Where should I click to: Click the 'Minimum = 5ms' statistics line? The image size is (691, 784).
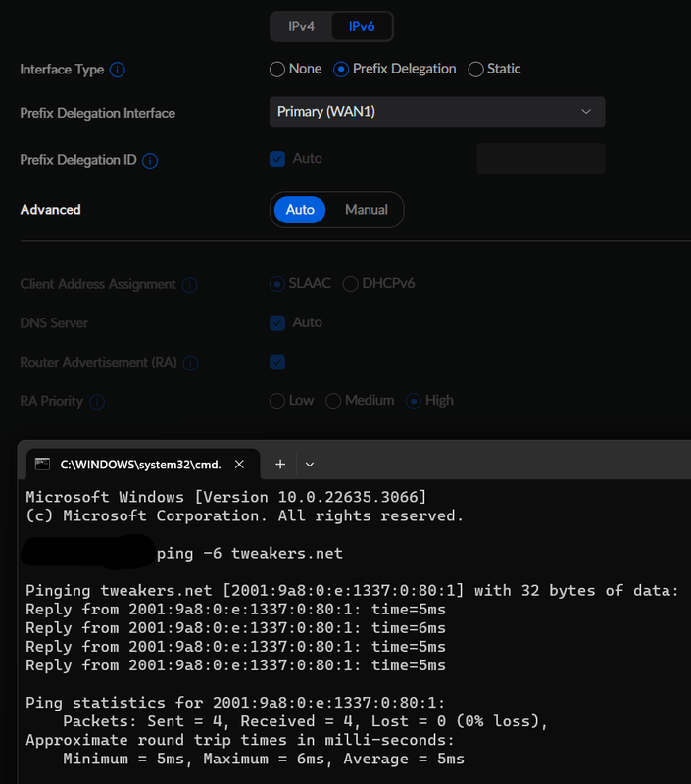264,759
